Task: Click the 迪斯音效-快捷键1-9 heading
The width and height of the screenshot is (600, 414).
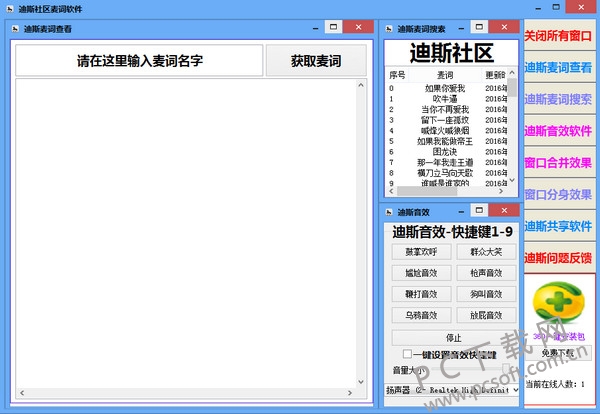Action: [x=452, y=232]
